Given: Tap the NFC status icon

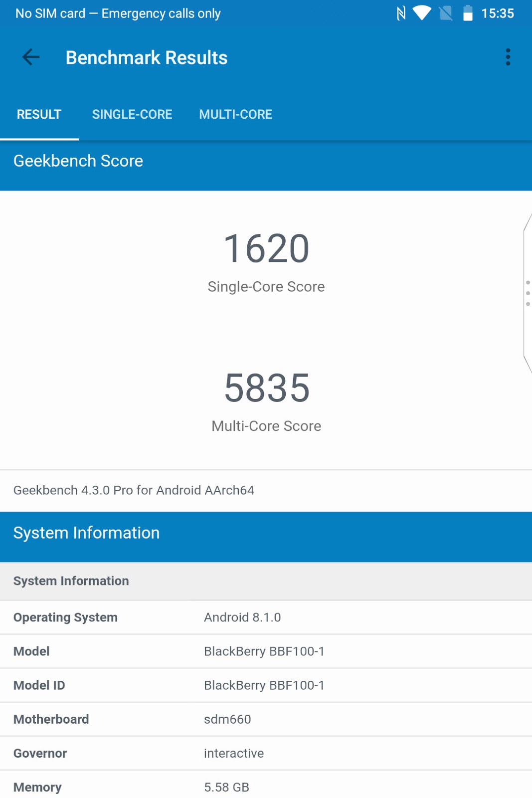Looking at the screenshot, I should 401,13.
